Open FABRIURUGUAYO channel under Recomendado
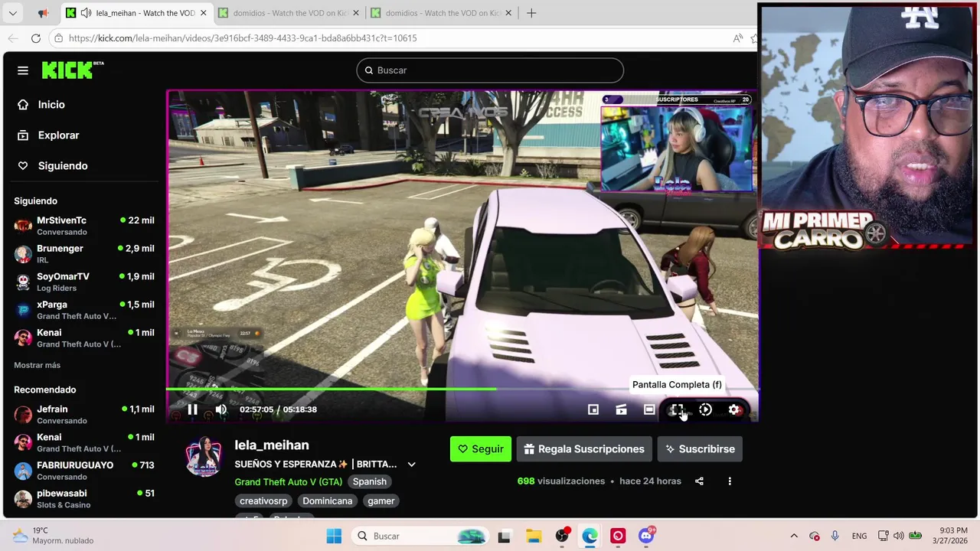This screenshot has height=551, width=980. [84, 471]
